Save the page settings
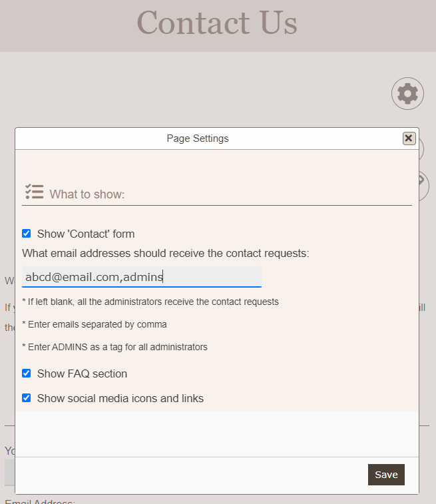 385,475
